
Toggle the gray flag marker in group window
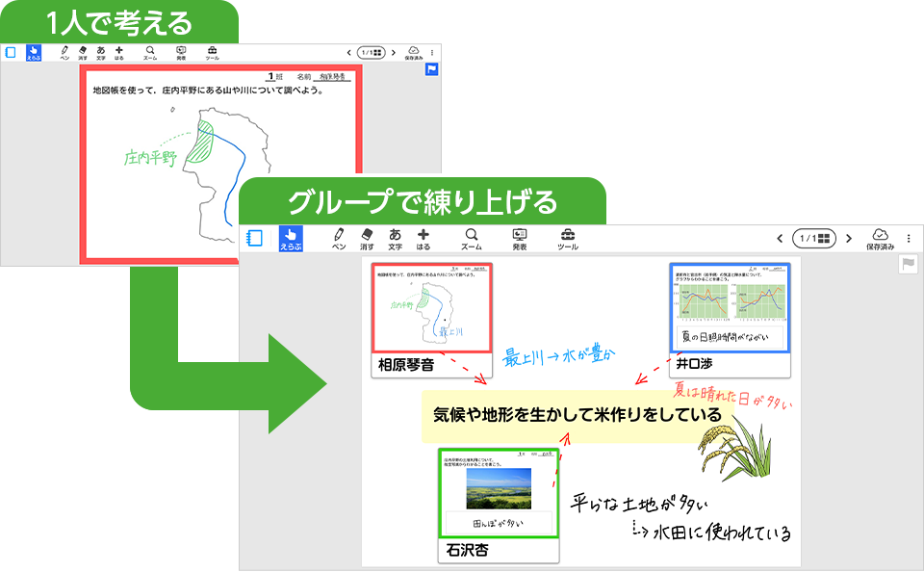(x=907, y=265)
